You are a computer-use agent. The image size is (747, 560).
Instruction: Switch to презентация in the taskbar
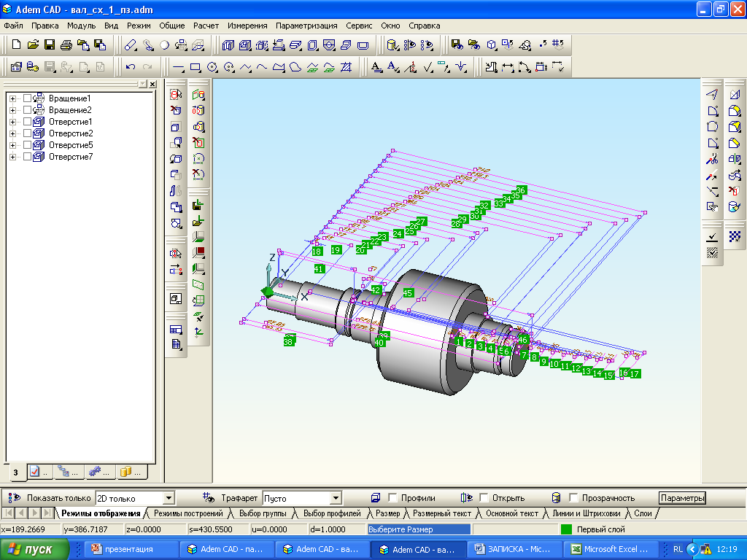pyautogui.click(x=131, y=549)
